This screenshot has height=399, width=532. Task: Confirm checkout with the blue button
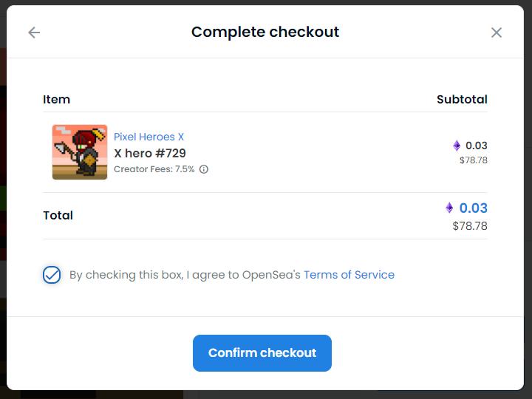point(262,353)
